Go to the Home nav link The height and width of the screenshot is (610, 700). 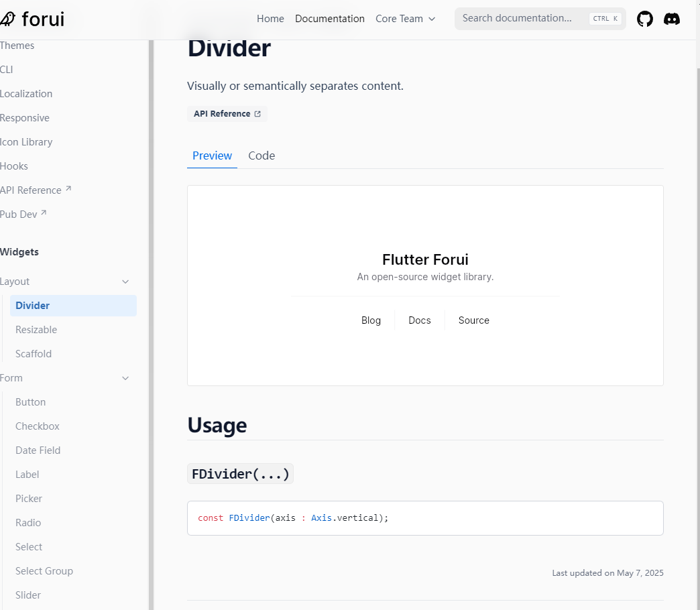point(270,19)
